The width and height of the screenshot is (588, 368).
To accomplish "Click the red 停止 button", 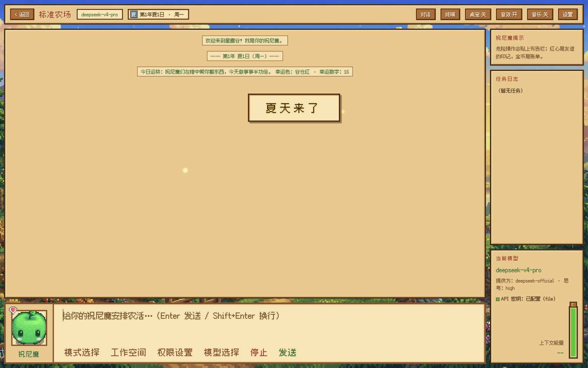I will pyautogui.click(x=259, y=352).
